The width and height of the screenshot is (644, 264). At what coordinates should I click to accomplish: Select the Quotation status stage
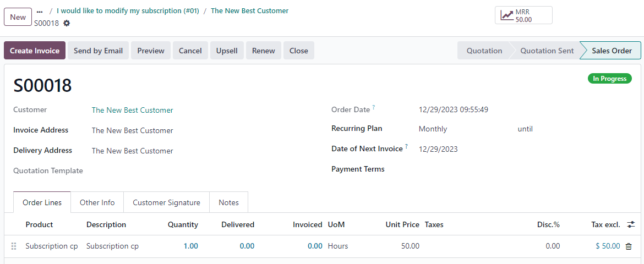(x=484, y=51)
